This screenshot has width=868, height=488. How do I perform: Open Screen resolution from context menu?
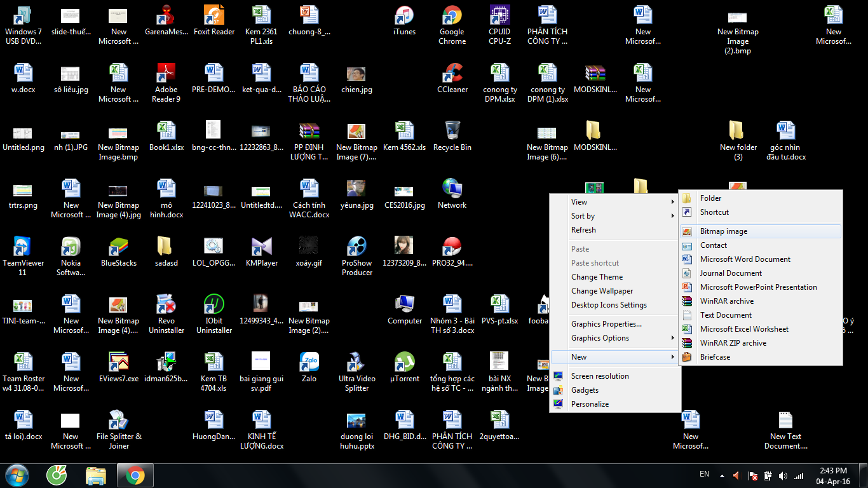click(x=615, y=376)
